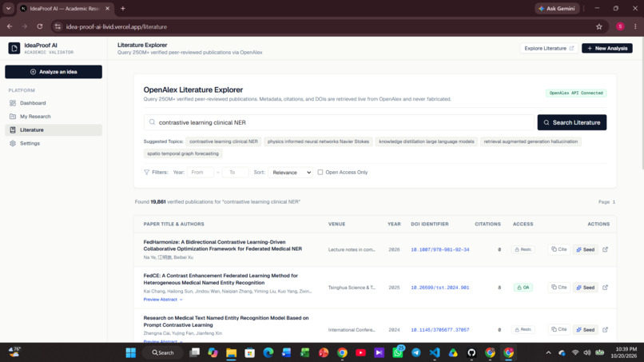This screenshot has width=644, height=362.
Task: Click the Year column header
Action: pyautogui.click(x=394, y=225)
